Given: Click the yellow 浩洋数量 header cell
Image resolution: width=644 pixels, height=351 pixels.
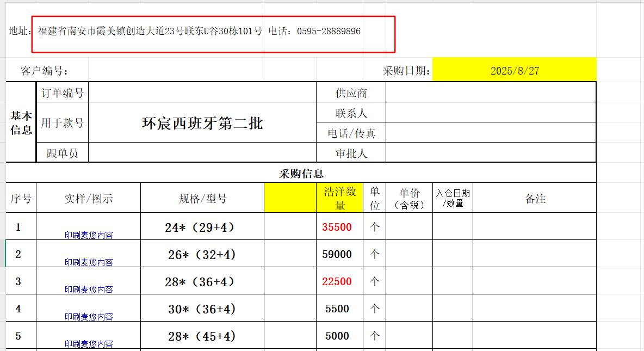Looking at the screenshot, I should coord(339,198).
